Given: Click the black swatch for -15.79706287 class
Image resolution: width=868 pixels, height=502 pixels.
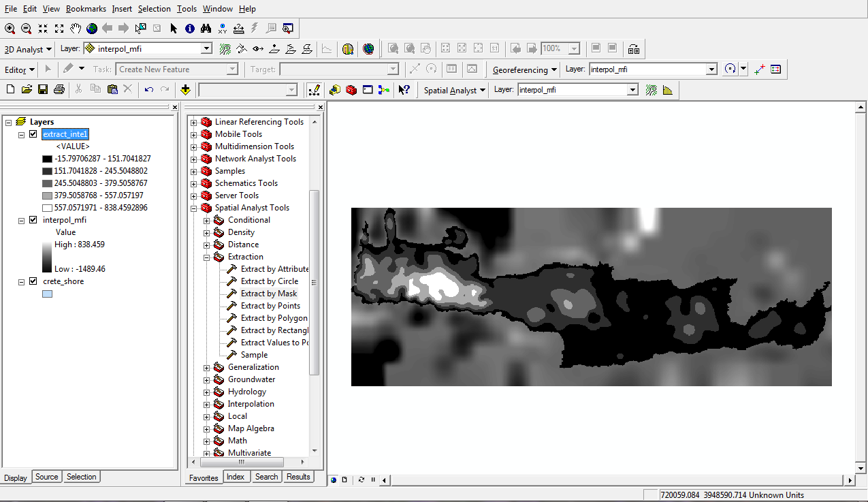Looking at the screenshot, I should click(x=47, y=159).
